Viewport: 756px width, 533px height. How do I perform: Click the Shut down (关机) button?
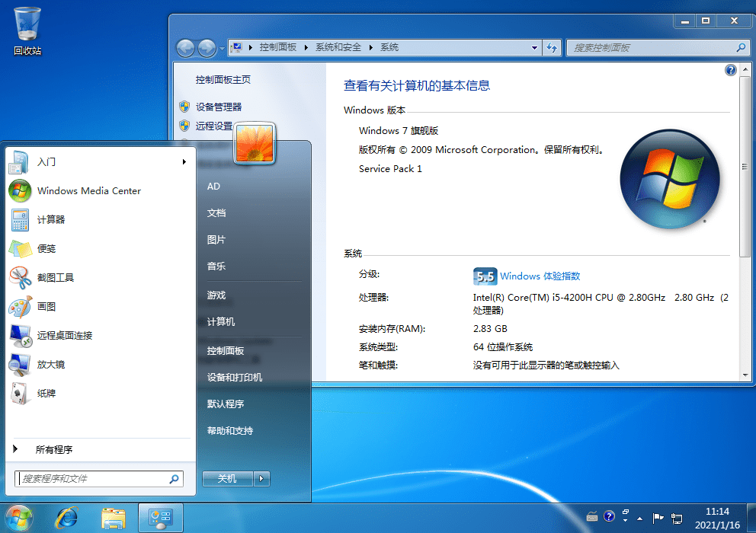click(228, 478)
